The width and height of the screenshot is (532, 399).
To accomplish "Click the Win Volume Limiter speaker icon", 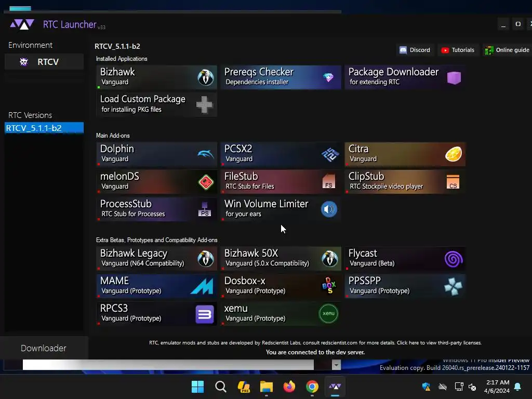I will 329,209.
